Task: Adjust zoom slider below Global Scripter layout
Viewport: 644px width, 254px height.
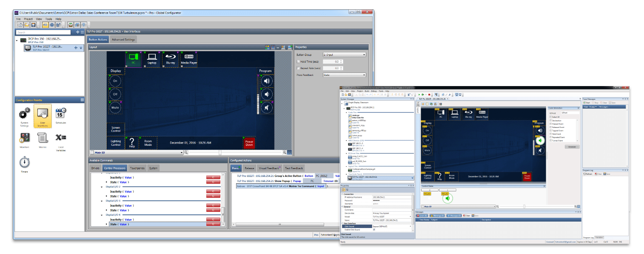Action: coord(524,206)
